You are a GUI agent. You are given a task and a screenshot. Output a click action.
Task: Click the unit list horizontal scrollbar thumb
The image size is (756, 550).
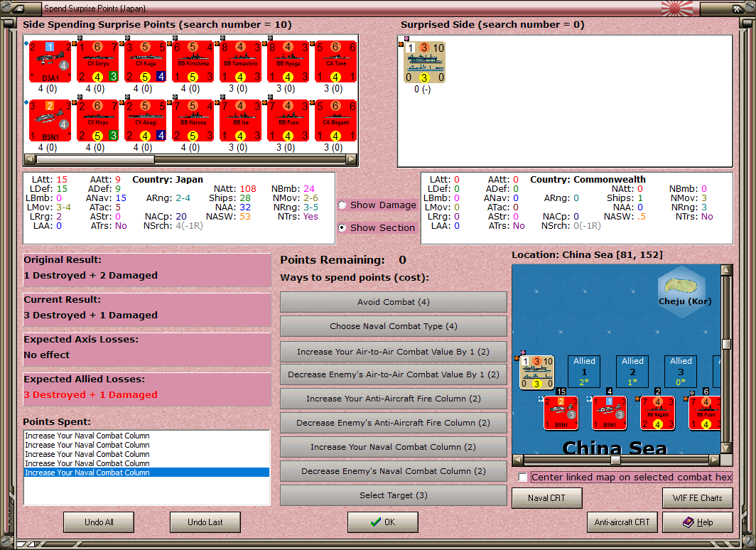click(x=95, y=159)
